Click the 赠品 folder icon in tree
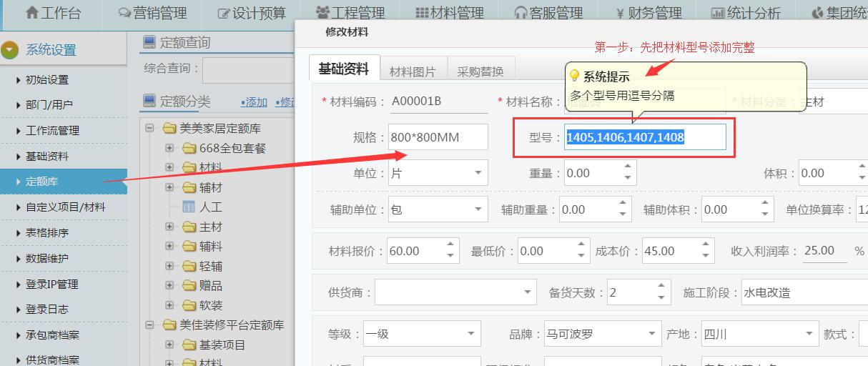 [189, 285]
